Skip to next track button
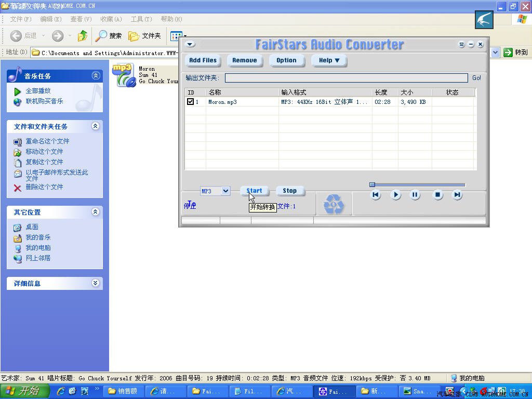The height and width of the screenshot is (399, 532). pos(457,195)
